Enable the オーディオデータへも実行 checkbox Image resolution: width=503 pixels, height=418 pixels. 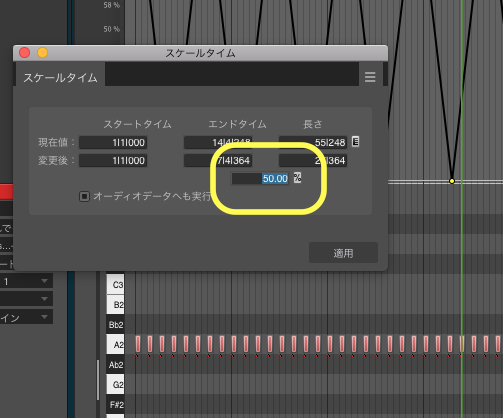84,196
